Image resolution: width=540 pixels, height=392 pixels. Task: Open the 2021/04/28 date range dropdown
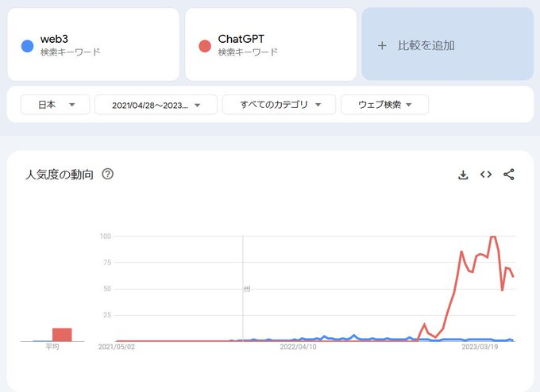156,105
